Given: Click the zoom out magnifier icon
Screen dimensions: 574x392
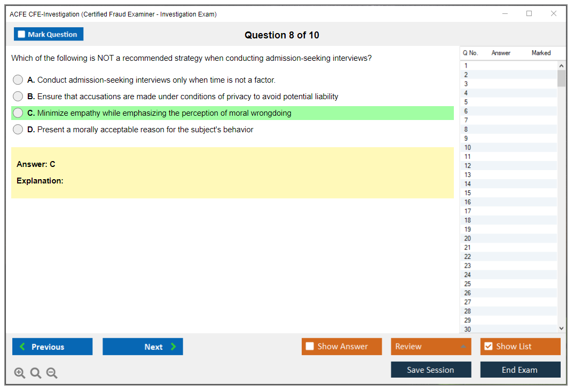Looking at the screenshot, I should pyautogui.click(x=52, y=373).
